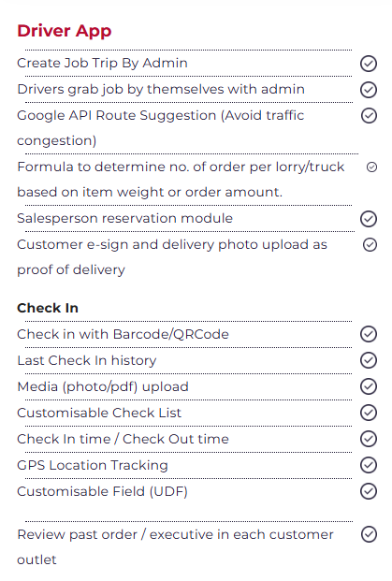Click checkmark for Salesperson reservation module
Image resolution: width=392 pixels, height=581 pixels.
point(369,219)
